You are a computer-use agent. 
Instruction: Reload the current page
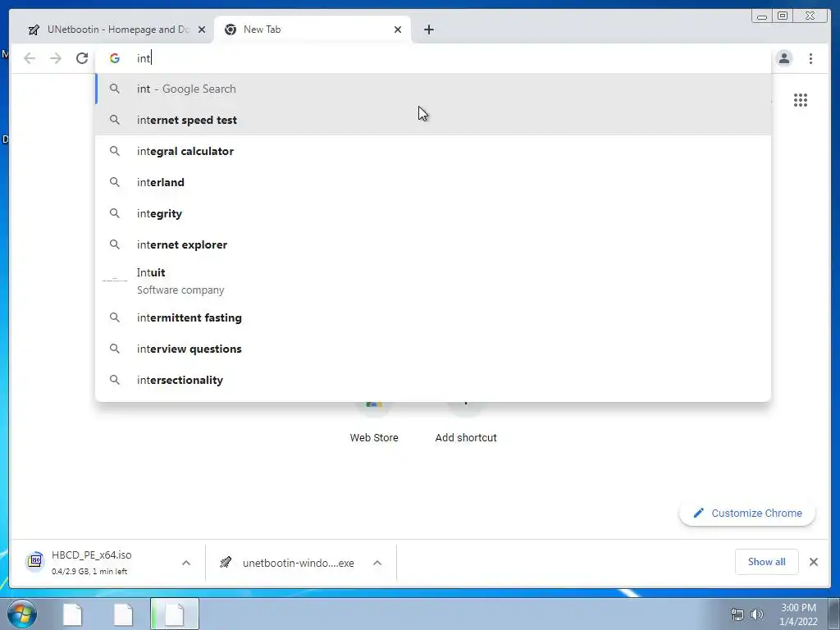tap(82, 58)
